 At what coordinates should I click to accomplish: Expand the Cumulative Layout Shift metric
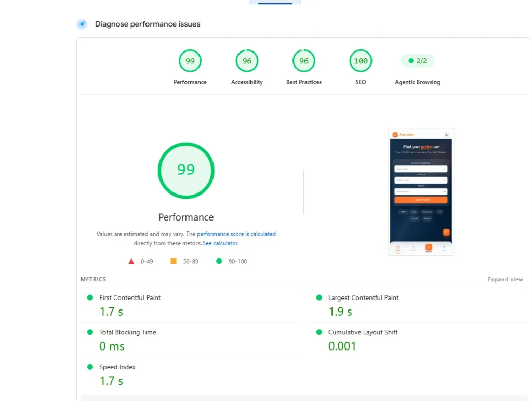coord(418,340)
